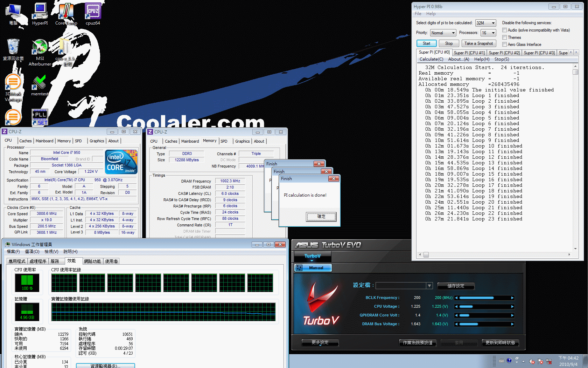Click the TurboV tab in TurboV EVO
This screenshot has height=368, width=588.
click(313, 257)
